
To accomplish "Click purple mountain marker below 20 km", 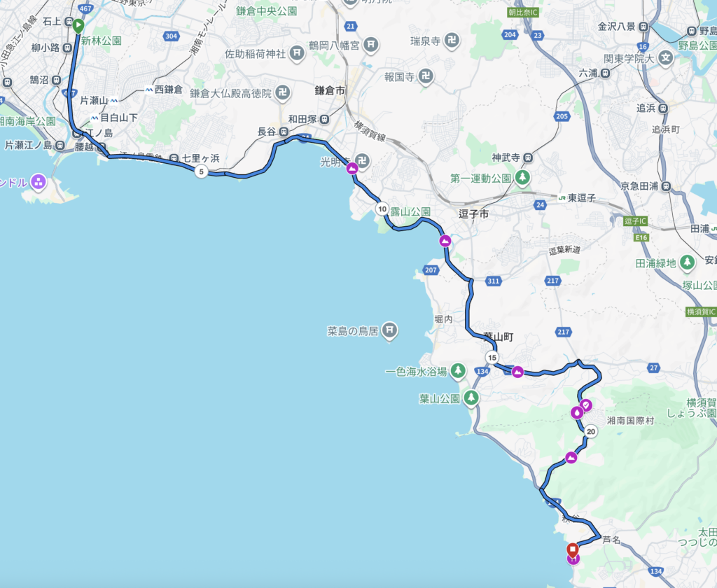I will click(x=571, y=457).
